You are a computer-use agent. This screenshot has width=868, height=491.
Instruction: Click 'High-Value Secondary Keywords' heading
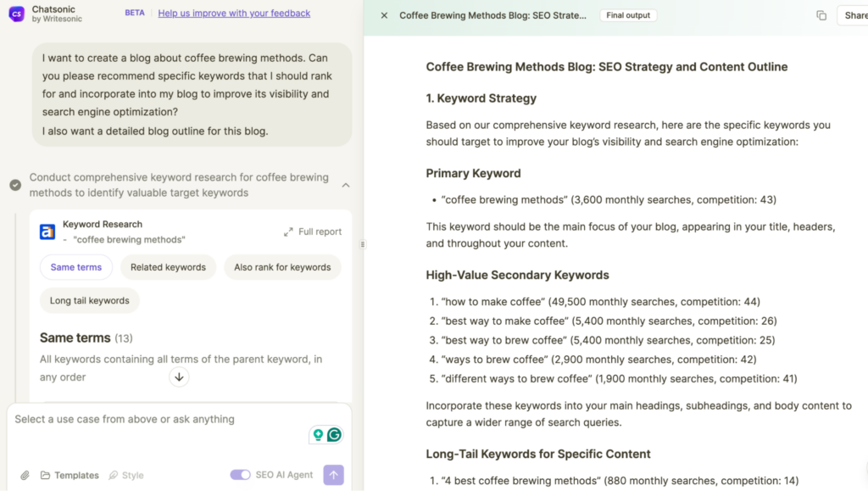pos(517,275)
